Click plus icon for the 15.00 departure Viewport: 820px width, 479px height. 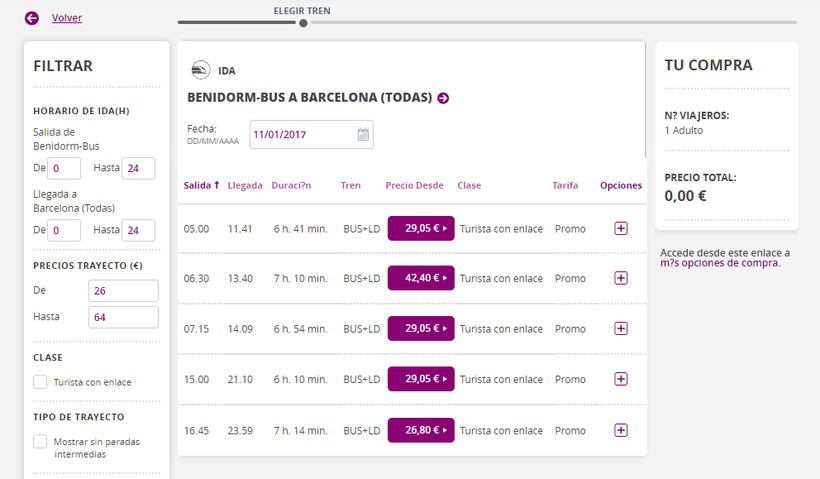pos(621,379)
